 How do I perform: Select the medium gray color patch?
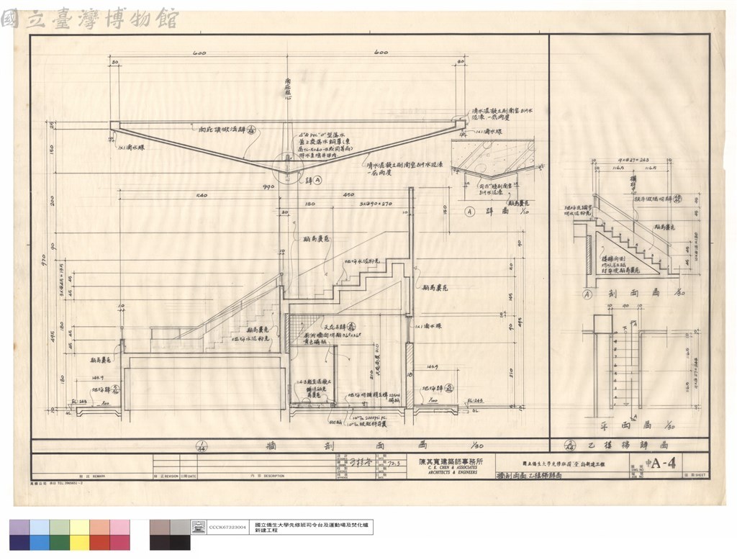[180, 527]
